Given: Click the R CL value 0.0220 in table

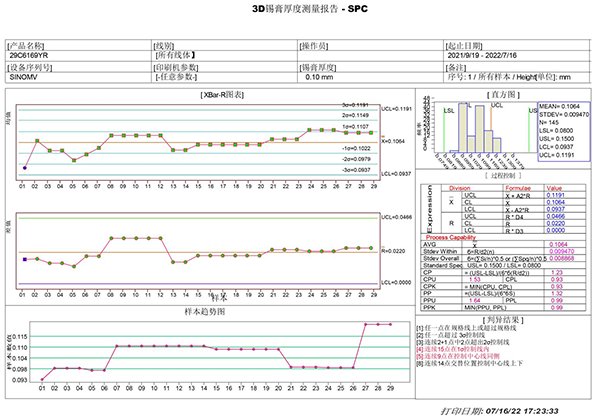Looking at the screenshot, I should point(556,224).
